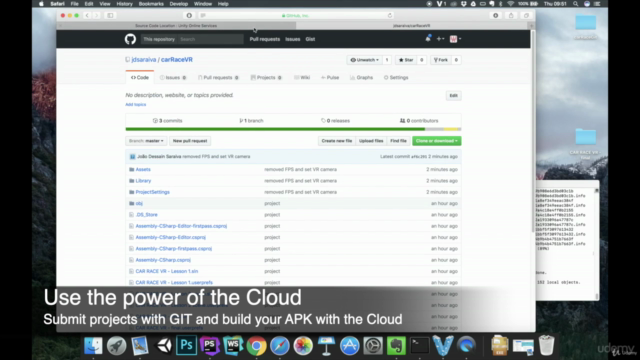Screen dimensions: 640x360
Task: Click the jdsaraiva owner link
Action: [x=144, y=60]
